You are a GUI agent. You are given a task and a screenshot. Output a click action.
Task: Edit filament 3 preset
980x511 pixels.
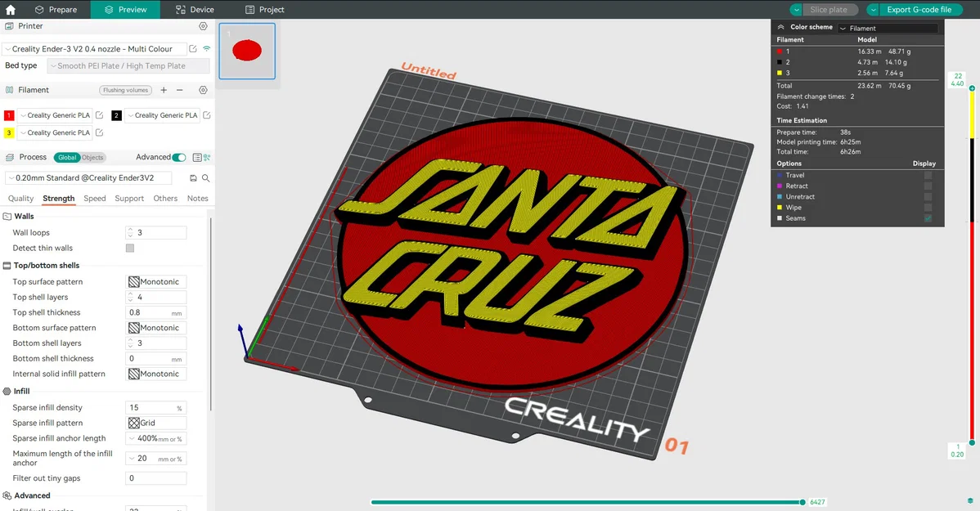(x=99, y=132)
